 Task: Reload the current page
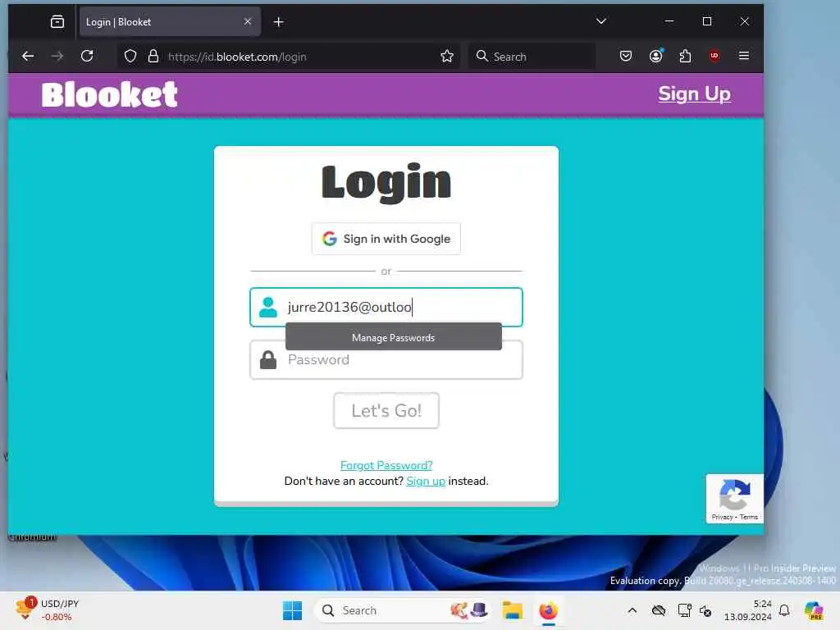(x=87, y=56)
